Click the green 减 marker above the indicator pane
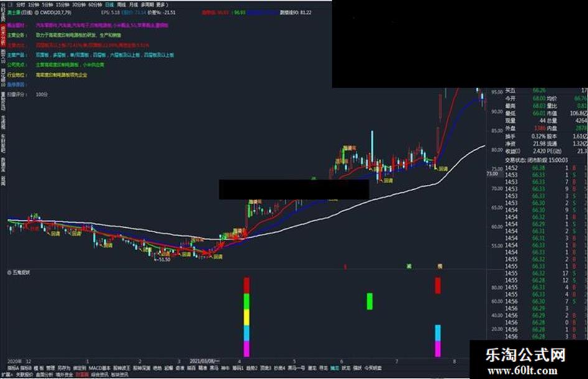This screenshot has width=588, height=379. (409, 266)
